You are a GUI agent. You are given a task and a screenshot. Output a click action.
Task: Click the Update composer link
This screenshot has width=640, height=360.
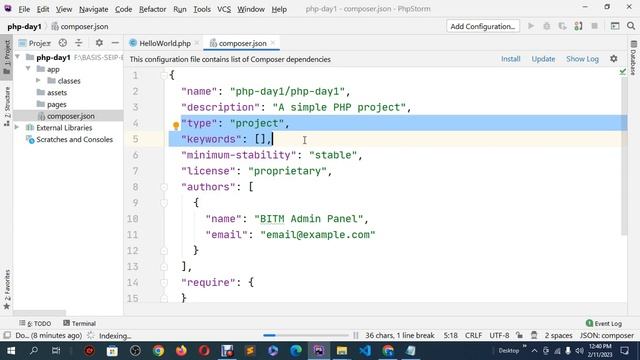(543, 59)
